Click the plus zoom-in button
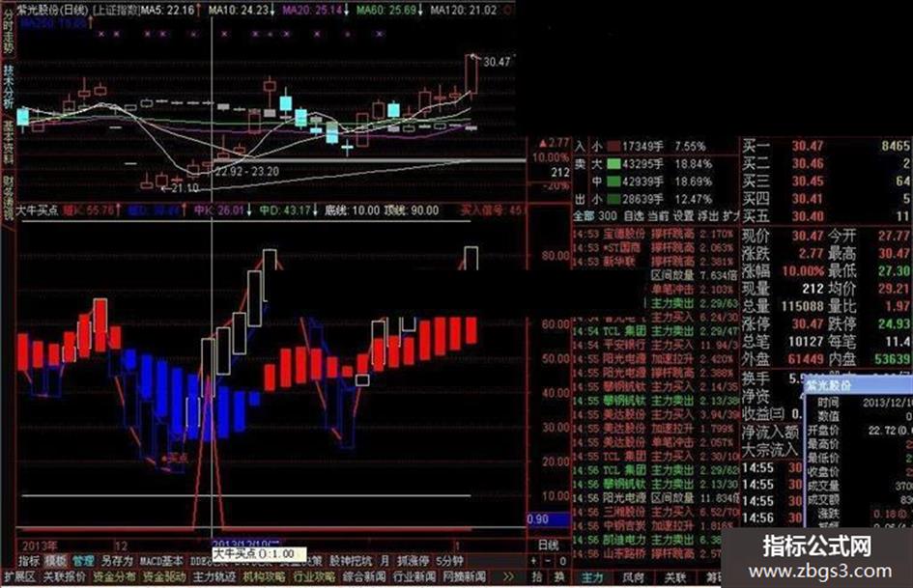Screen dimensions: 913x588 tap(534, 561)
